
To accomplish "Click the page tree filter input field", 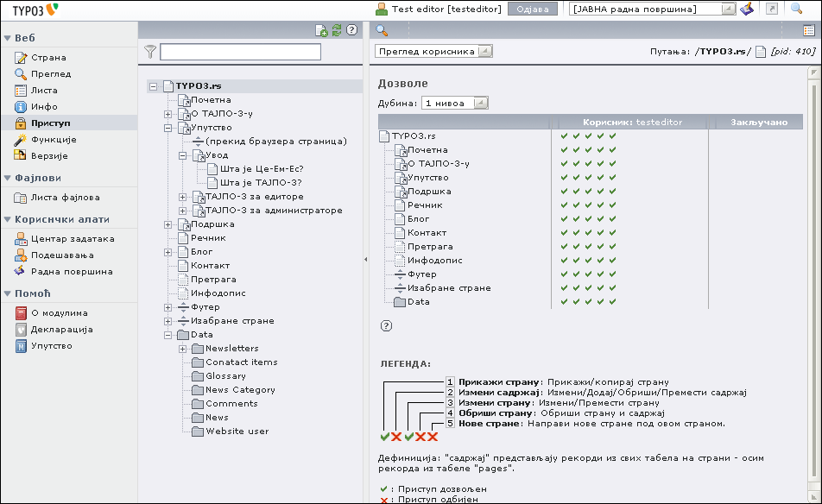I will point(240,51).
